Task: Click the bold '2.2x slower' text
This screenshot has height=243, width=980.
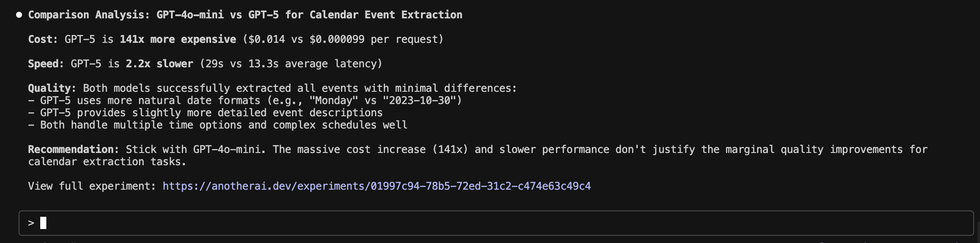Action: pyautogui.click(x=159, y=64)
